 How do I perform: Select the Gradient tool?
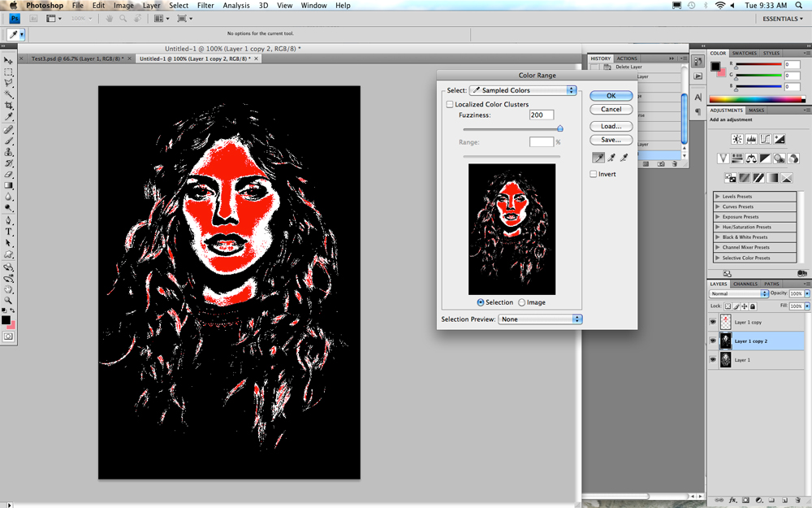[x=8, y=185]
